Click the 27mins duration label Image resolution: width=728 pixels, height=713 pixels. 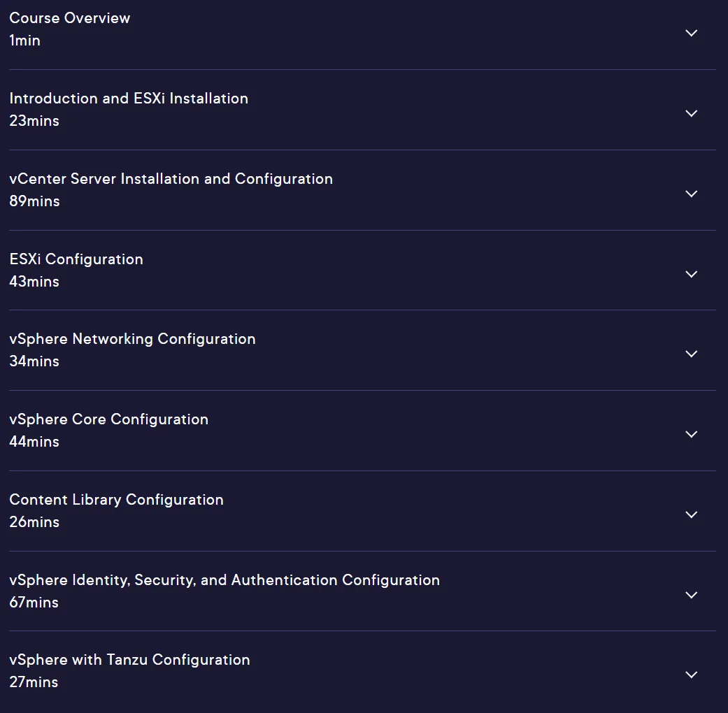34,682
